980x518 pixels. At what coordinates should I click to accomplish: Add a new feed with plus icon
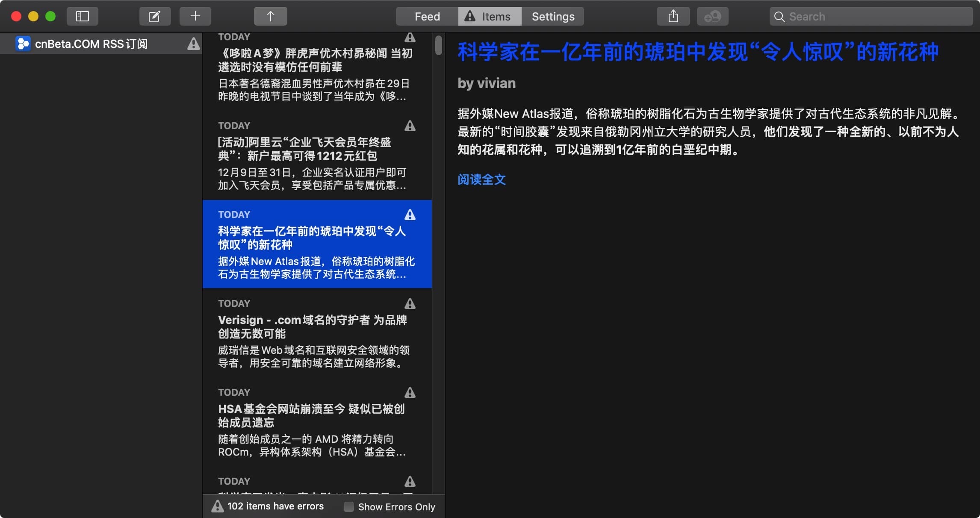click(x=195, y=16)
